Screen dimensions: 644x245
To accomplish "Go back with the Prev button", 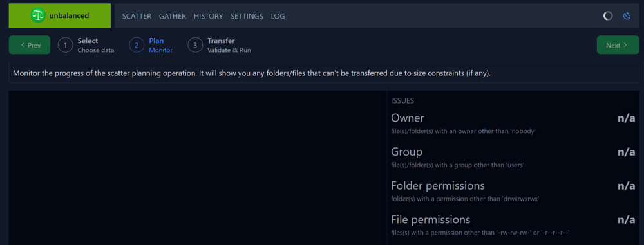I will (30, 45).
